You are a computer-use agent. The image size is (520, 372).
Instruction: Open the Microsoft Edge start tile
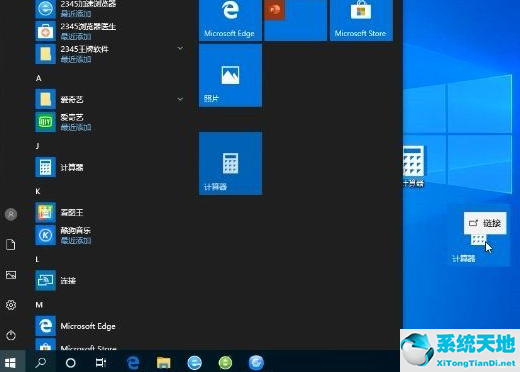pos(230,19)
